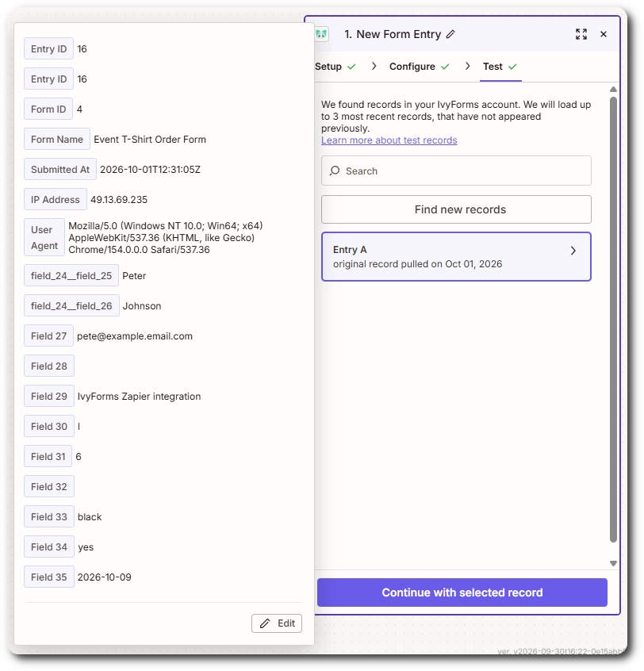Click the Field 33 label
Viewport: 644px width, 671px height.
point(49,516)
